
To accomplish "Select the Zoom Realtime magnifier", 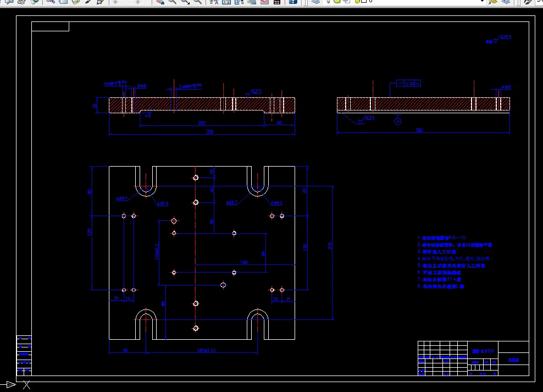I will point(172,2).
